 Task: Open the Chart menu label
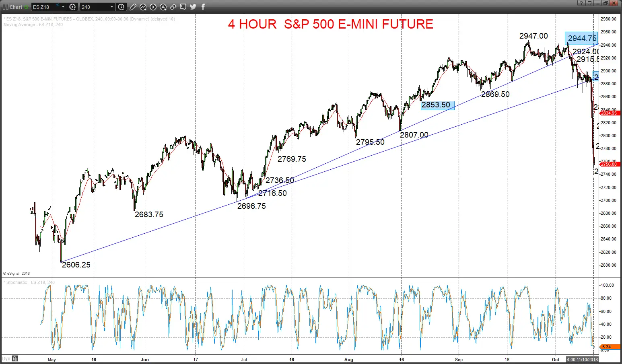click(x=16, y=7)
